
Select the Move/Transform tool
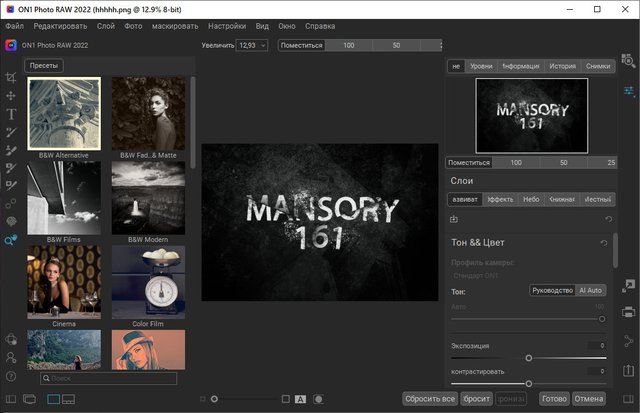(11, 96)
